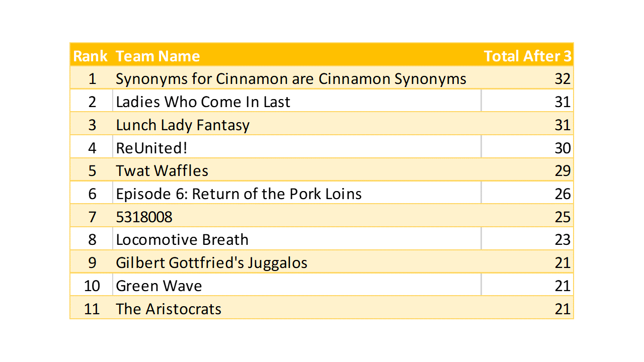Viewport: 644px width, 362px height.
Task: Select the Locomotive Breath cell
Action: point(182,240)
